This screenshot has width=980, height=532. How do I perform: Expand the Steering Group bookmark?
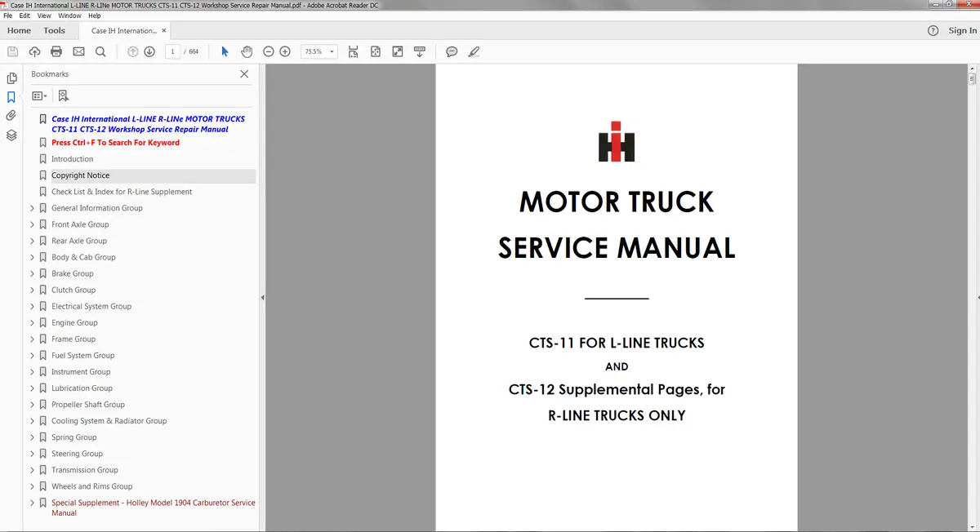tap(33, 454)
